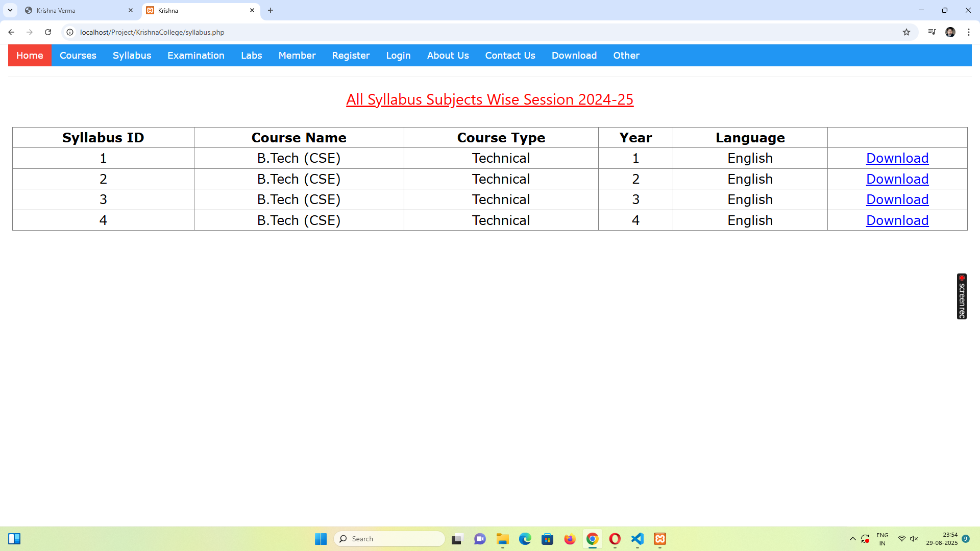Image resolution: width=980 pixels, height=551 pixels.
Task: Open the About Us menu item
Action: point(448,55)
